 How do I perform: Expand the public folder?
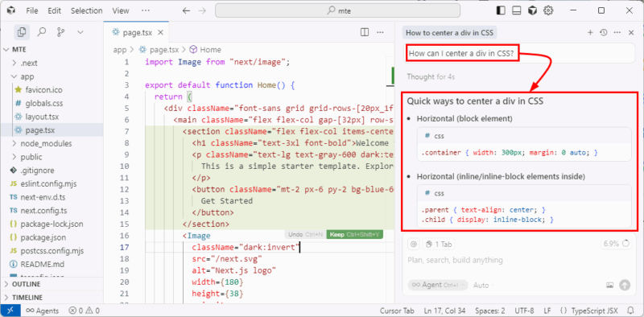click(52, 157)
